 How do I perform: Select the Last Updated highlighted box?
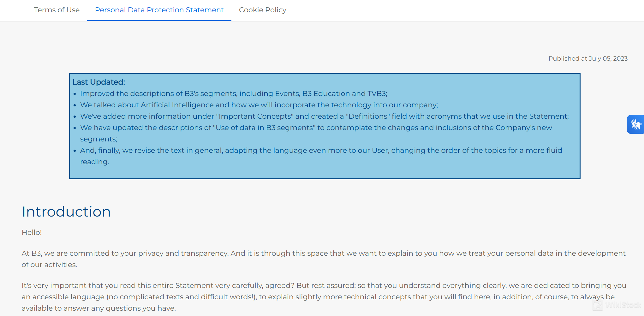coord(325,126)
